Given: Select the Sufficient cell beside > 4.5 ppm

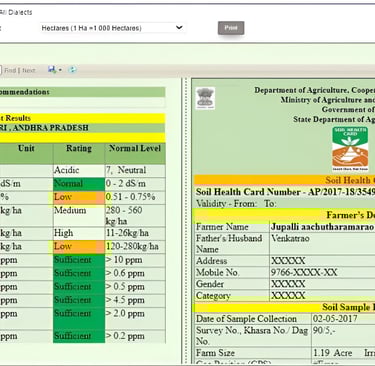Looking at the screenshot, I should pos(79,300).
